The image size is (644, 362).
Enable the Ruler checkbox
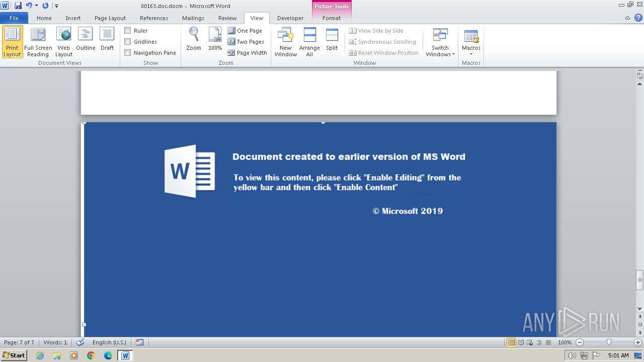(x=128, y=31)
